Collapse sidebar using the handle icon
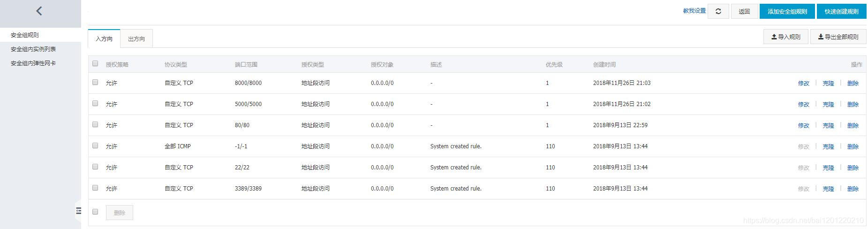 pyautogui.click(x=78, y=211)
